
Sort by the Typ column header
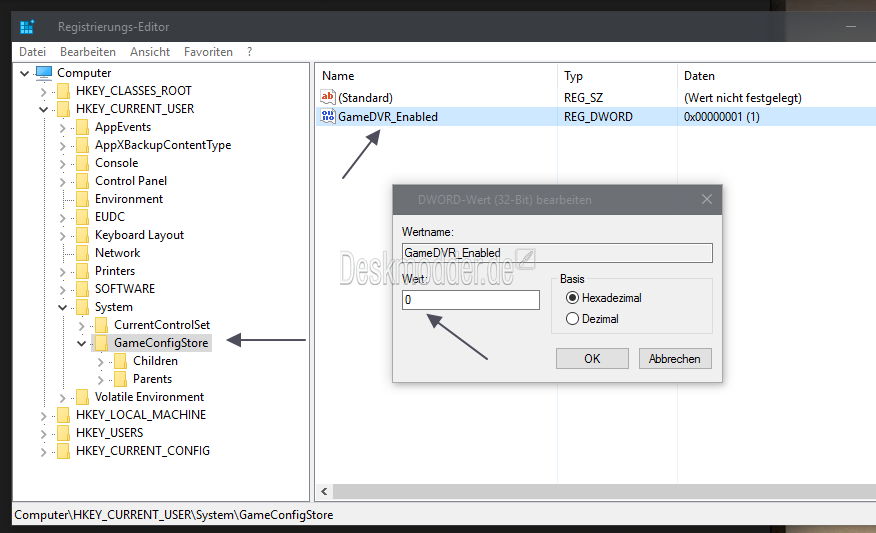573,76
